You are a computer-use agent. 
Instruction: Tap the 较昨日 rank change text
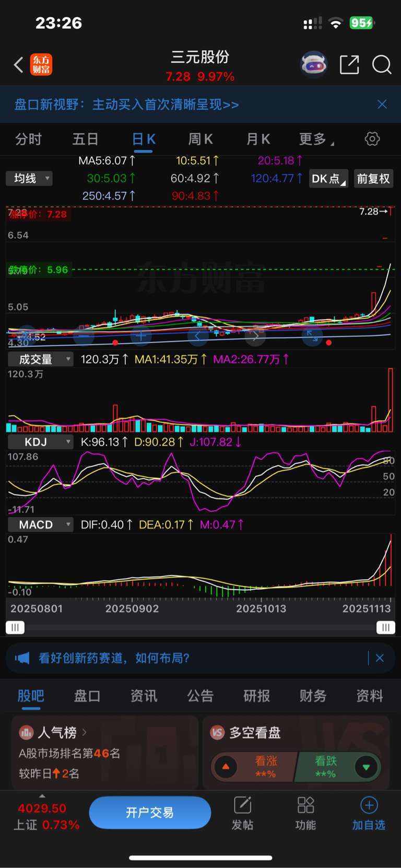point(49,773)
